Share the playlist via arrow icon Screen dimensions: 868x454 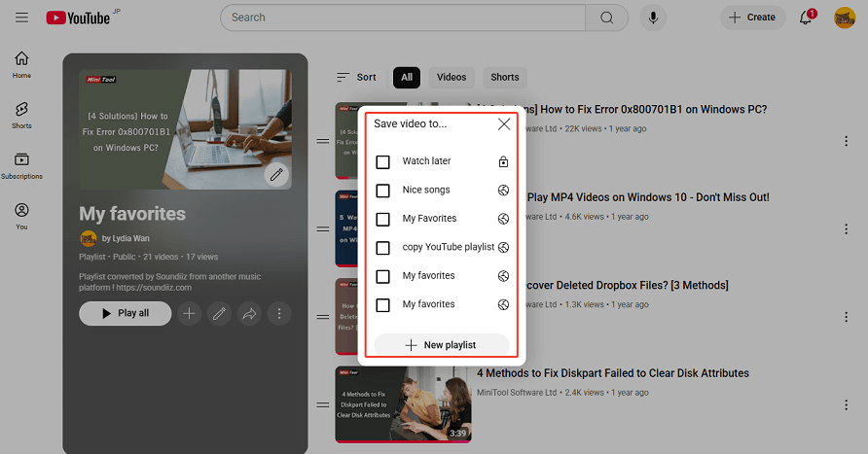(x=249, y=314)
